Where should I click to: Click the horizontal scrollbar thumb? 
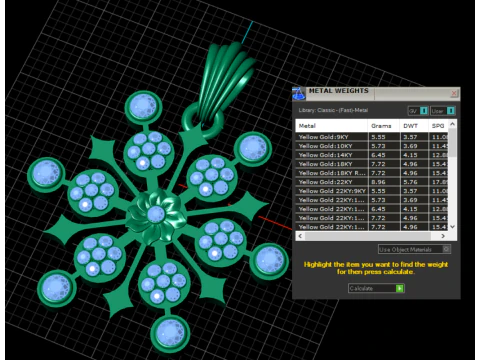click(368, 236)
